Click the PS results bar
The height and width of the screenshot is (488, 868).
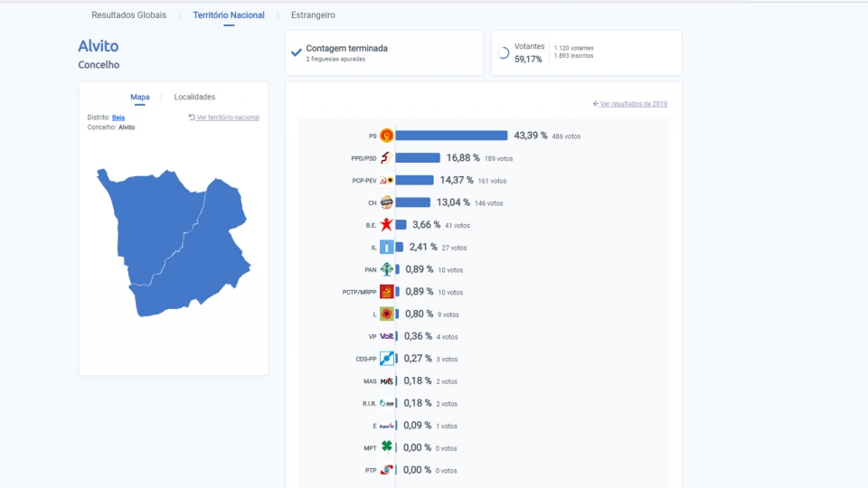coord(451,136)
